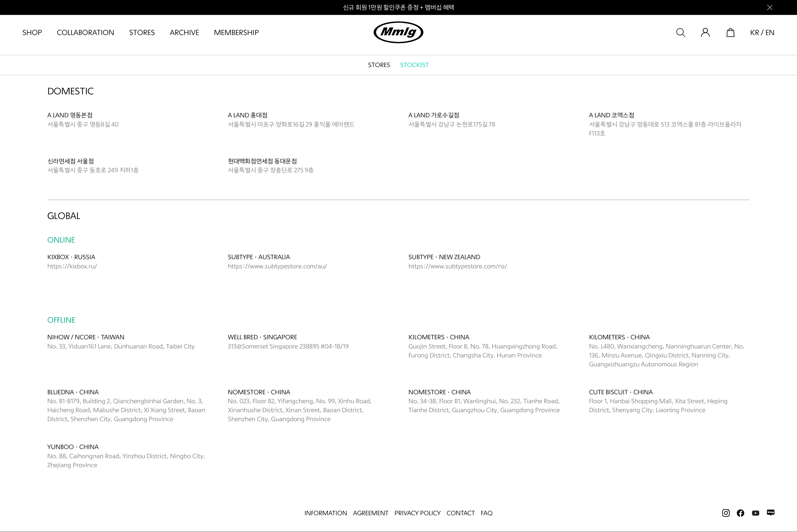797x532 pixels.
Task: Open the Instagram icon in footer
Action: click(x=726, y=513)
